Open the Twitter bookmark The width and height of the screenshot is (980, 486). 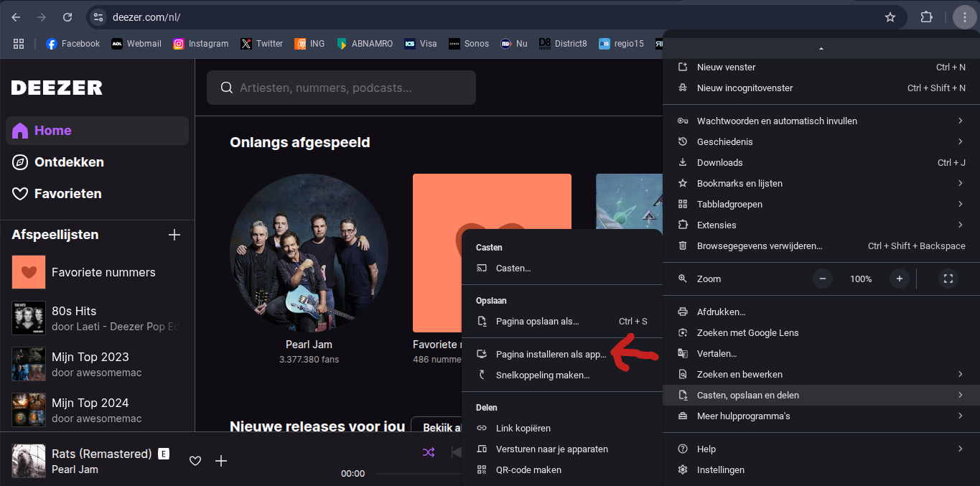262,44
